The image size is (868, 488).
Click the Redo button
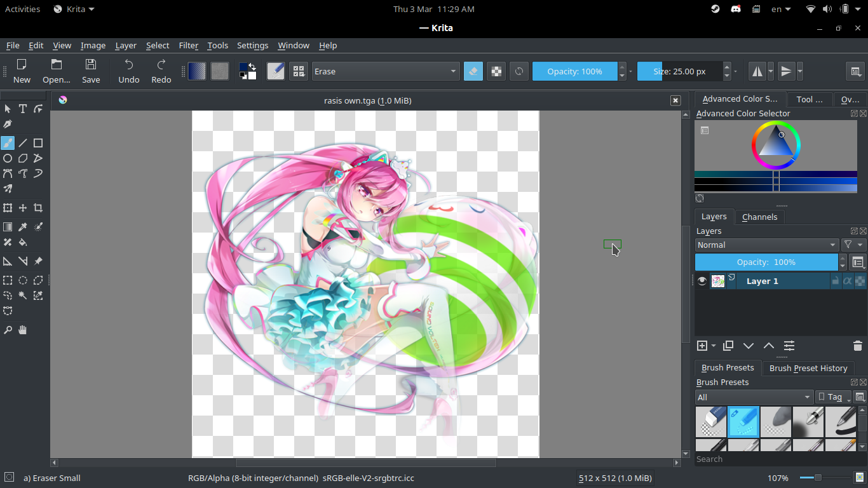tap(161, 71)
